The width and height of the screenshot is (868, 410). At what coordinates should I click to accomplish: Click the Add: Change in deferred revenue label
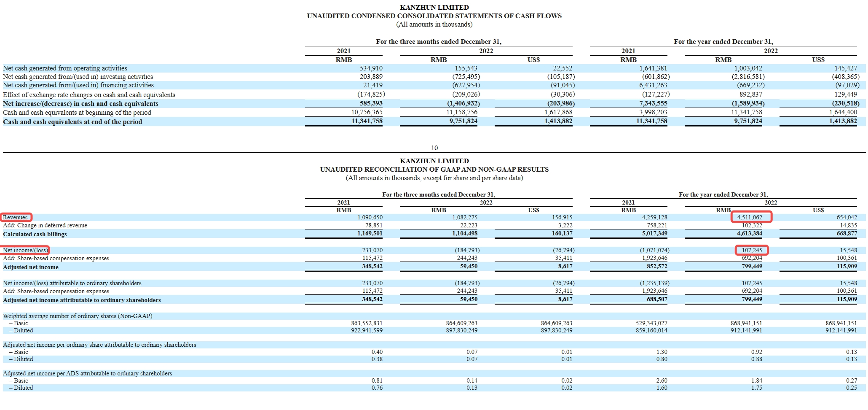(x=45, y=225)
